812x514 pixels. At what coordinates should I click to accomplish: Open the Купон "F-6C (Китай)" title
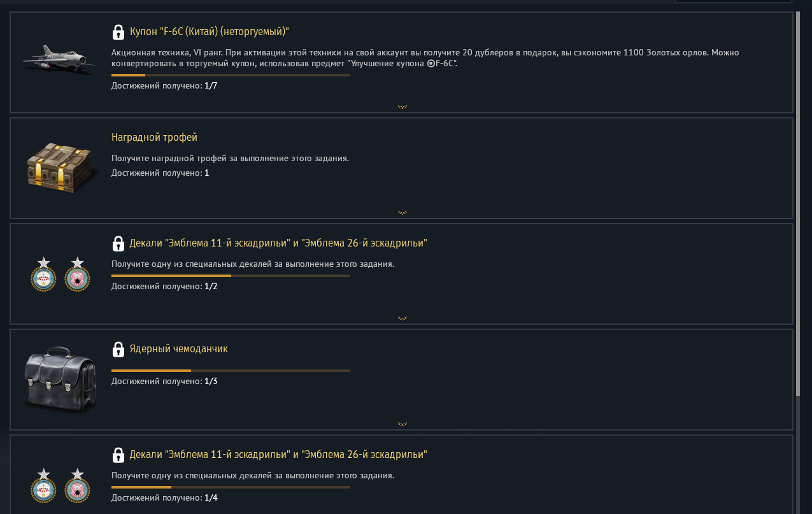(210, 31)
